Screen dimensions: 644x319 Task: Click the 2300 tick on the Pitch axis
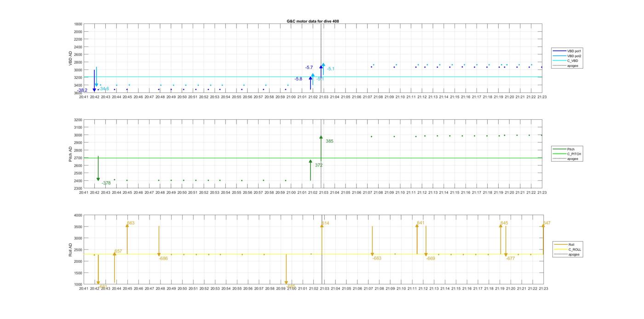click(78, 188)
